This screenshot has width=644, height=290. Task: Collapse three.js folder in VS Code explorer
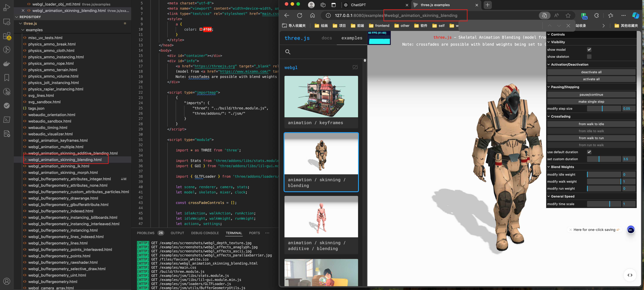click(30, 23)
